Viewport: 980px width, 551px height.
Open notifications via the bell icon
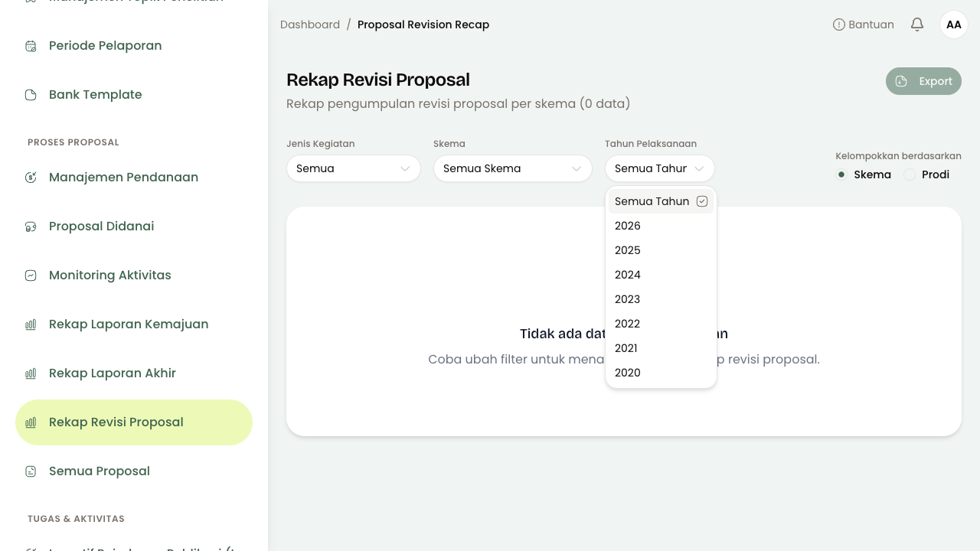[x=917, y=24]
